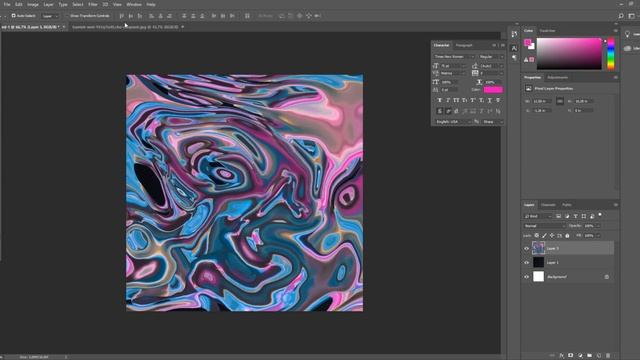This screenshot has height=360, width=640.
Task: Click the Subscript style icon
Action: pyautogui.click(x=481, y=100)
